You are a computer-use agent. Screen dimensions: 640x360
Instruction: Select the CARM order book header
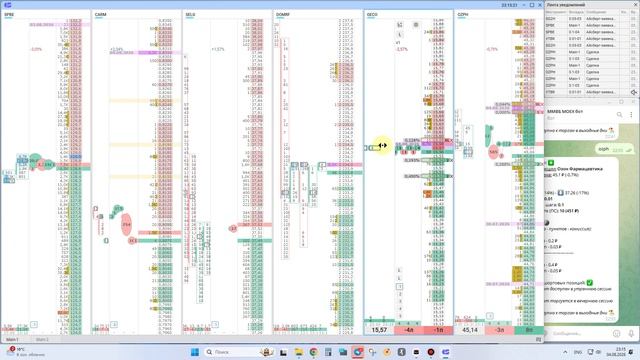[x=100, y=14]
